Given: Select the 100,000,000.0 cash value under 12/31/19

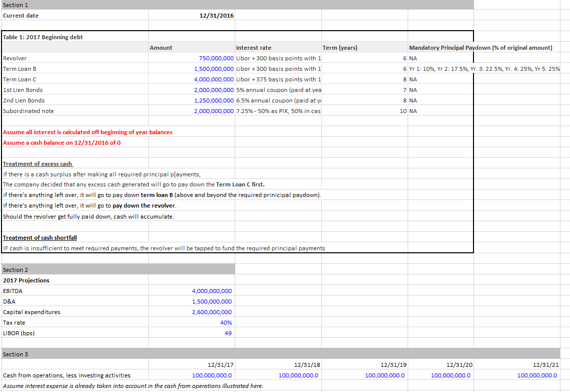Looking at the screenshot, I should pyautogui.click(x=385, y=375).
